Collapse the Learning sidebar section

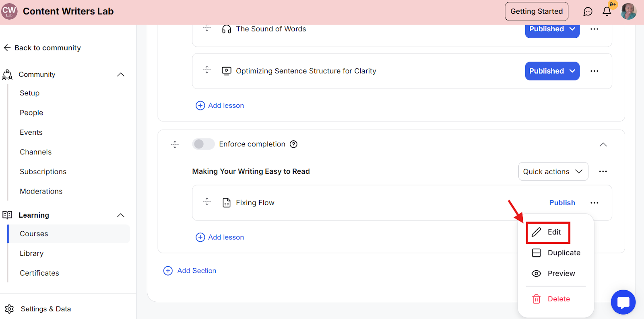coord(120,215)
